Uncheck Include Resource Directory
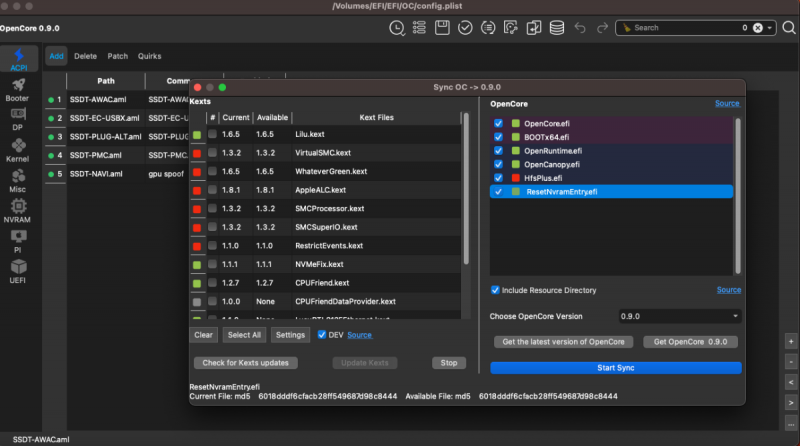Screen dimensions: 800x446 click(496, 290)
